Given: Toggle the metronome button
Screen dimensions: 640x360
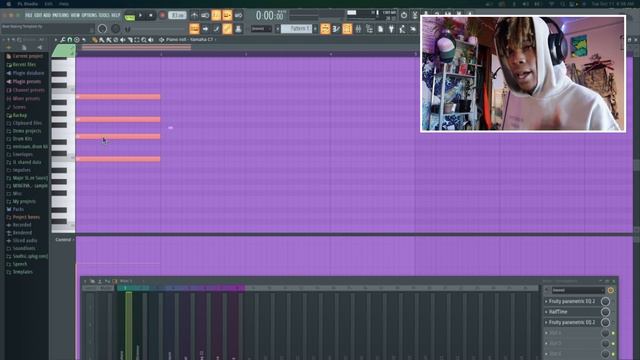Looking at the screenshot, I should coord(194,15).
